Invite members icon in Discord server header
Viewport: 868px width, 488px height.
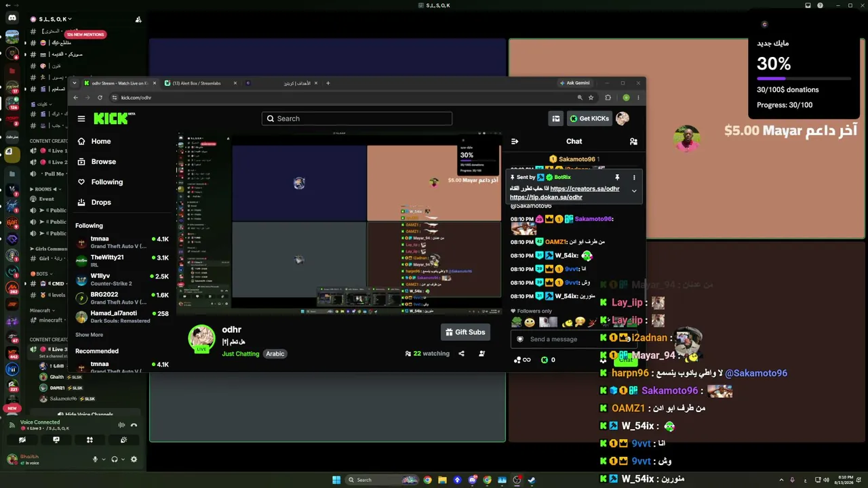138,19
